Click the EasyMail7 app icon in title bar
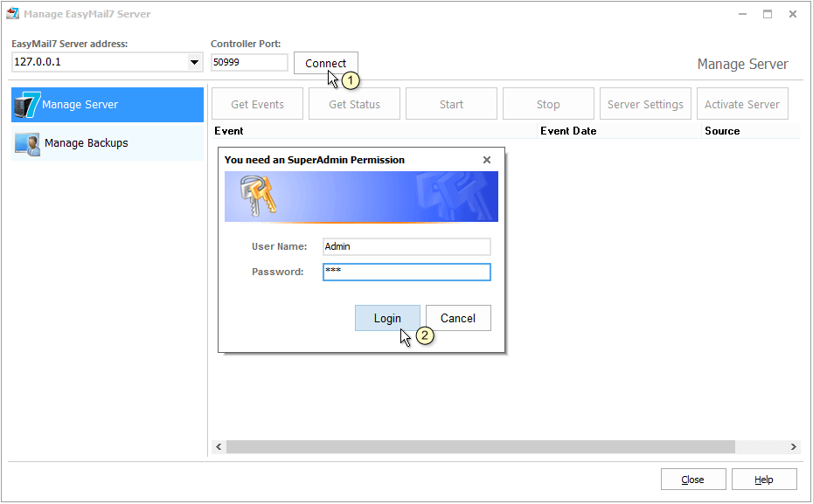 pyautogui.click(x=13, y=13)
